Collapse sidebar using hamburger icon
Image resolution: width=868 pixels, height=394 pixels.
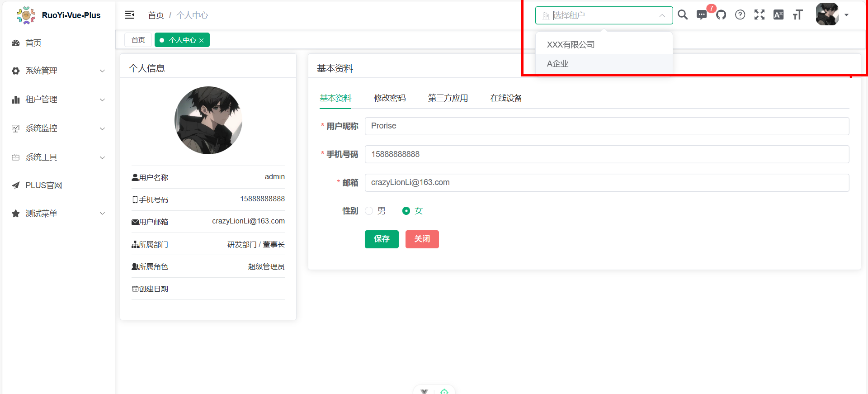[x=129, y=15]
